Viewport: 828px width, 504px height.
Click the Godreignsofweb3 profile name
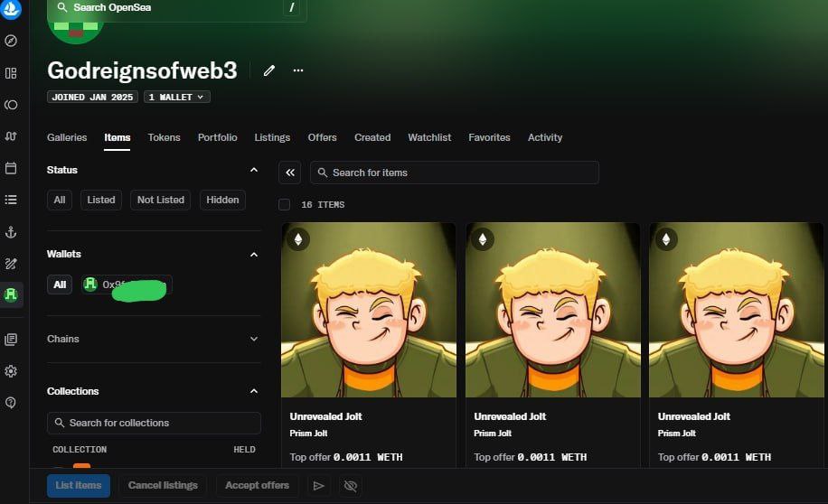pyautogui.click(x=142, y=70)
